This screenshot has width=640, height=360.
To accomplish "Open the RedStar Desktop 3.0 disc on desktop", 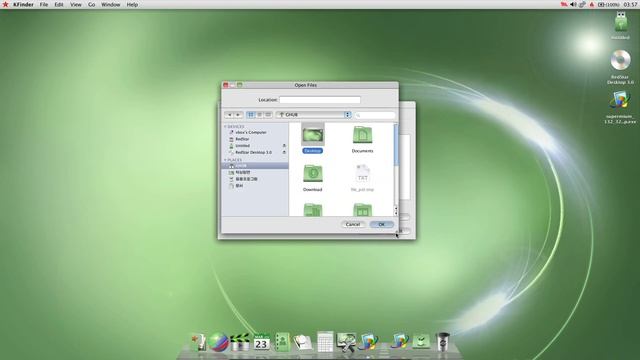I will pos(620,60).
